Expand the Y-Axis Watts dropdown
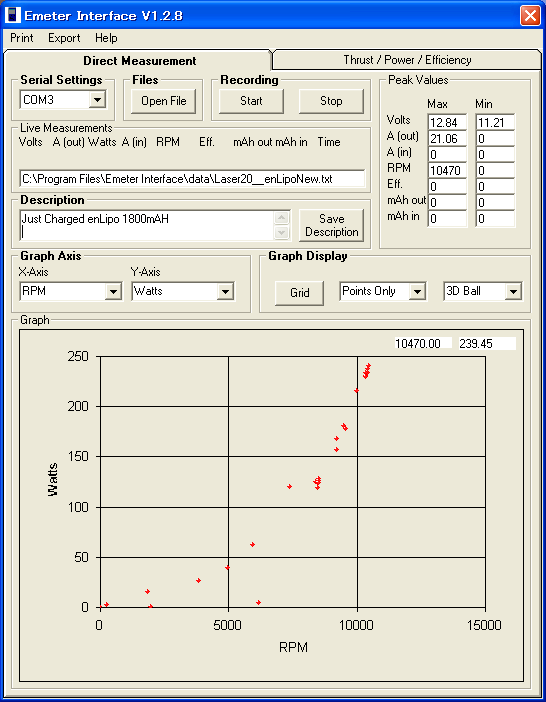Image resolution: width=546 pixels, height=702 pixels. point(225,292)
